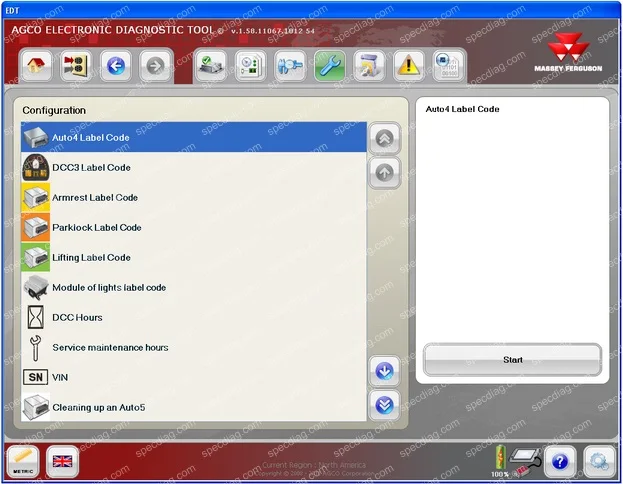Viewport: 623px width, 484px height.
Task: Open the binary data programming icon
Action: [x=449, y=66]
